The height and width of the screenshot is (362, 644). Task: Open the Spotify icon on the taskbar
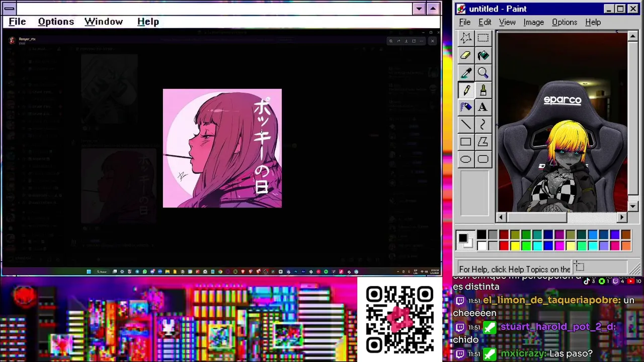tap(326, 271)
